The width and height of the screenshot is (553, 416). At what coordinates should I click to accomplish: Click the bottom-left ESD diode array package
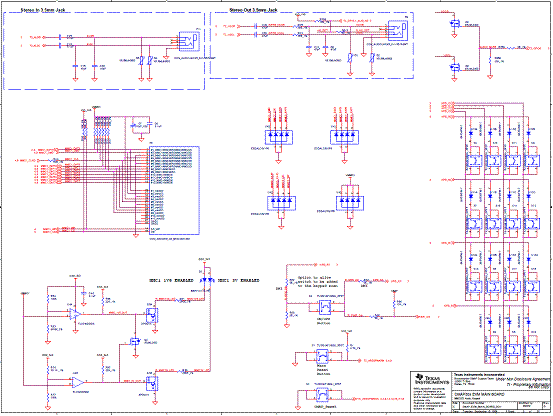click(281, 203)
